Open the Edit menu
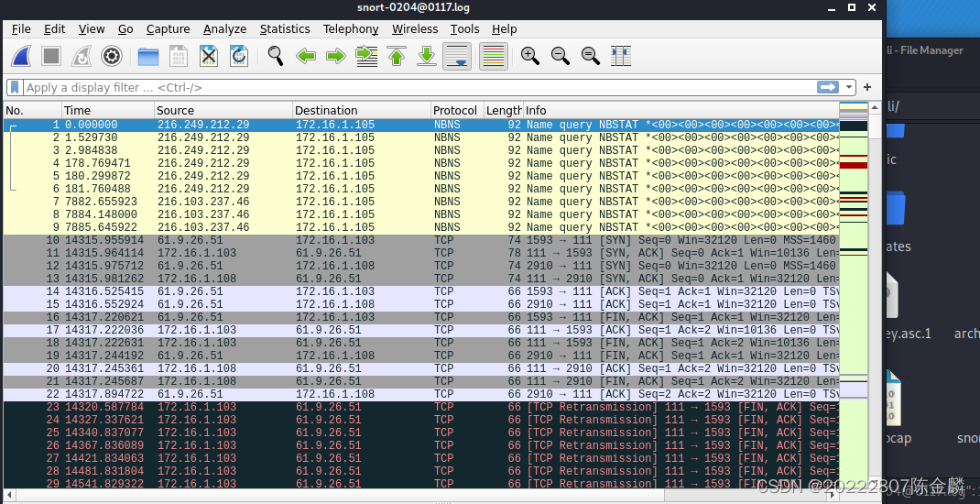The image size is (980, 504). [x=54, y=28]
